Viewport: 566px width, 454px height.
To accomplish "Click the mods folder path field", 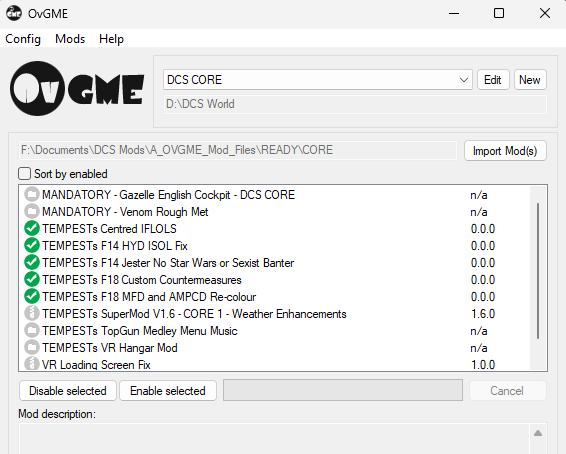I will tap(238, 150).
